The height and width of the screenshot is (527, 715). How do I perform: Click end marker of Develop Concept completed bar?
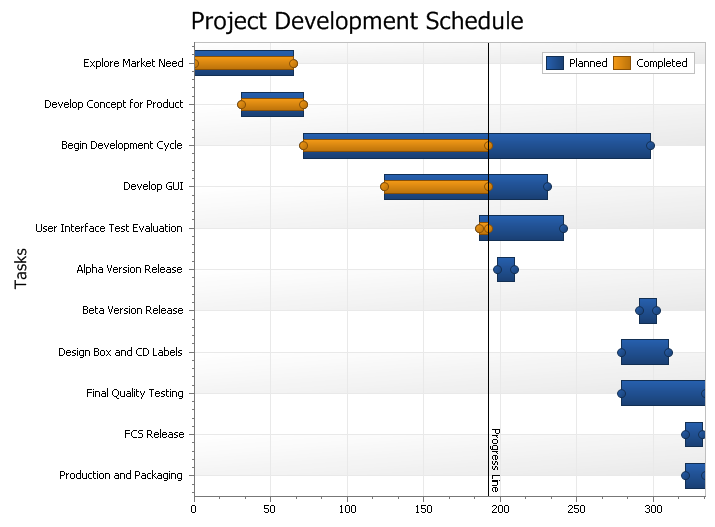coord(304,104)
